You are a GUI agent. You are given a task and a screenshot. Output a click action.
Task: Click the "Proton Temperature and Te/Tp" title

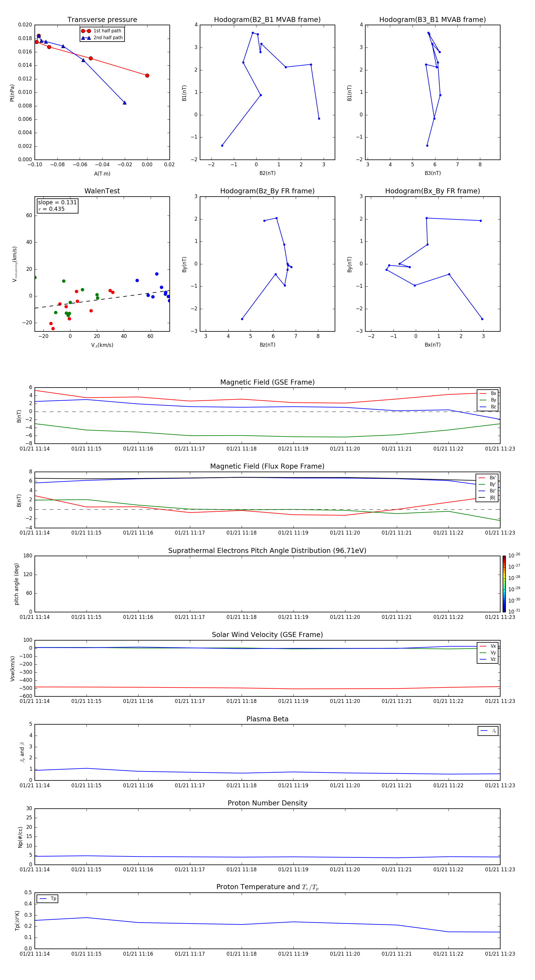coord(267,887)
